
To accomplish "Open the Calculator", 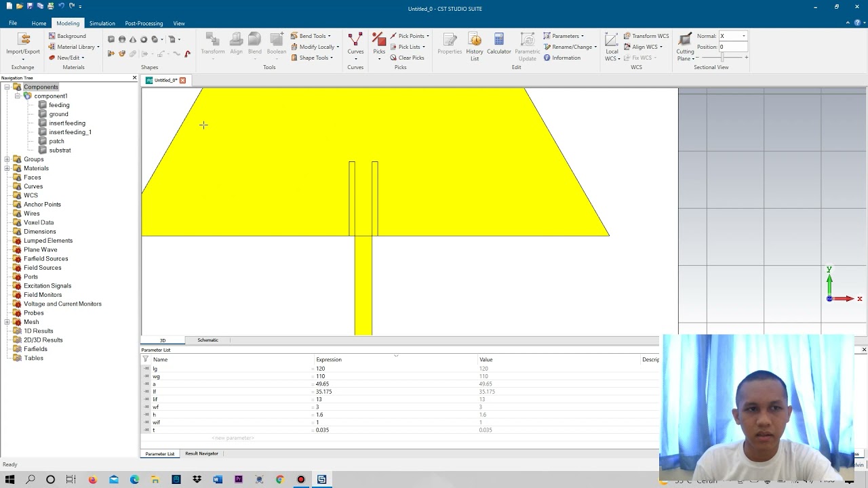I will (x=498, y=43).
